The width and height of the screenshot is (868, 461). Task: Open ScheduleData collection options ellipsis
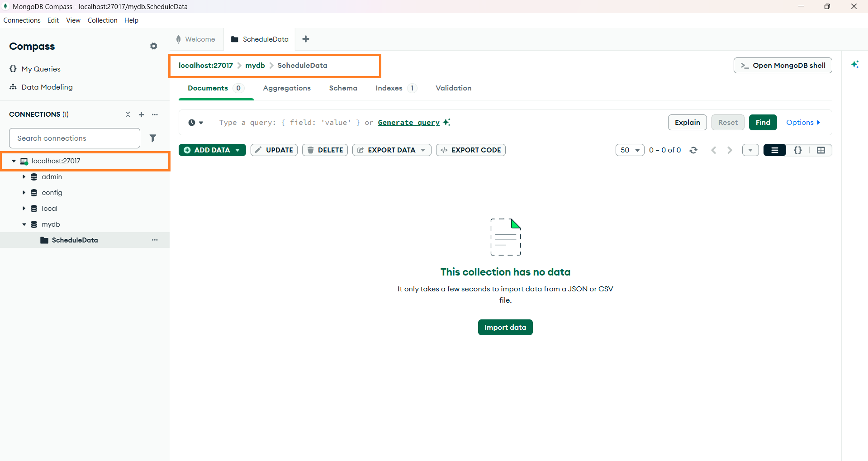pos(155,240)
